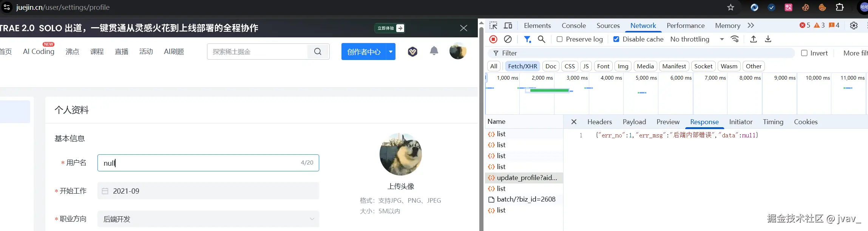Click the orange issues count badge
The width and height of the screenshot is (868, 231).
(x=834, y=25)
